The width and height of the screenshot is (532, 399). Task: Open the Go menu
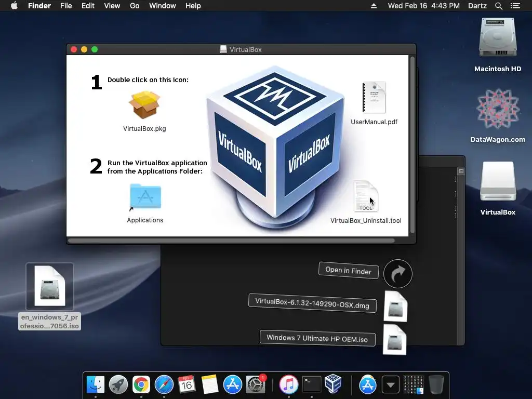tap(135, 6)
